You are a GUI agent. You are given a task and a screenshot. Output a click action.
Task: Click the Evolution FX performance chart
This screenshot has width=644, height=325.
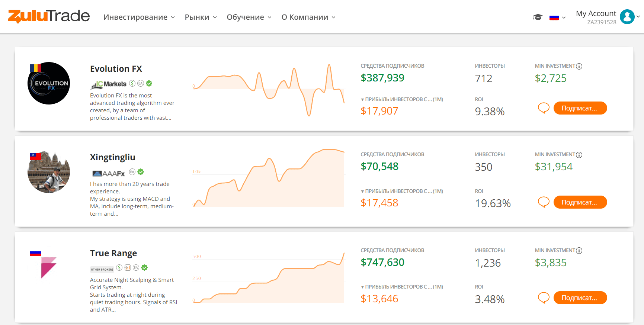tap(268, 90)
